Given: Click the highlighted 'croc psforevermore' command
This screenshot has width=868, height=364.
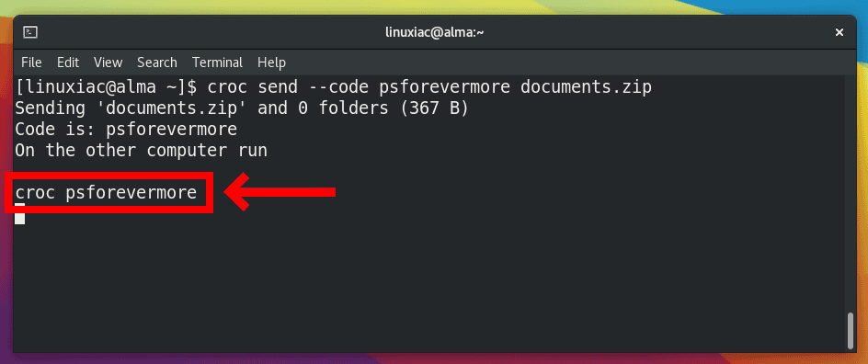Looking at the screenshot, I should 106,192.
